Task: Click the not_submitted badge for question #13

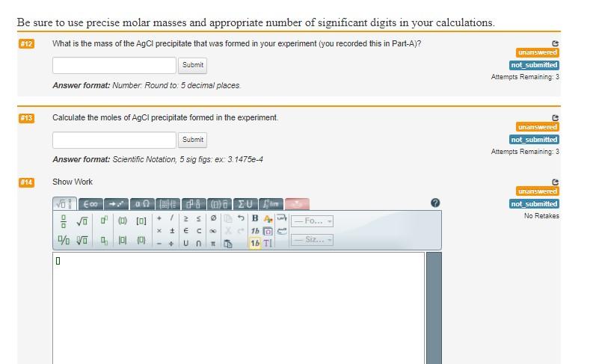Action: (534, 140)
